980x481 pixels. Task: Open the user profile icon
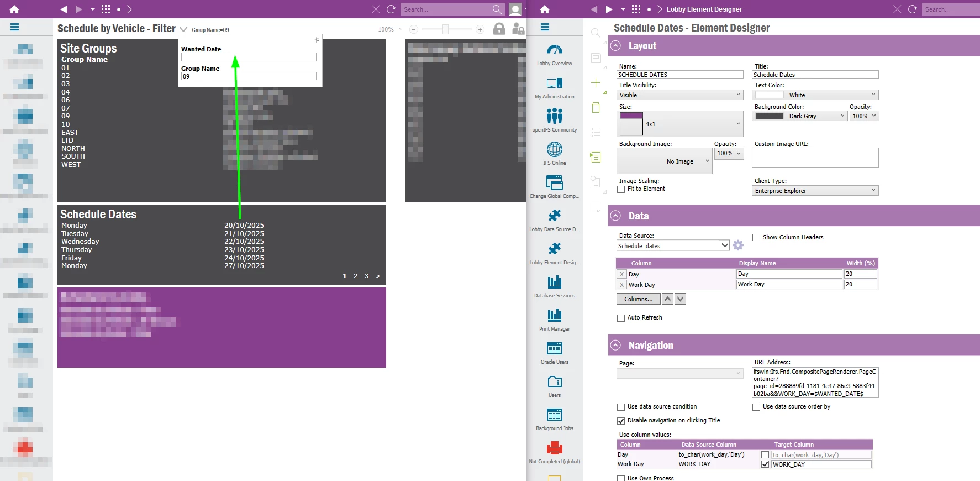pyautogui.click(x=515, y=9)
